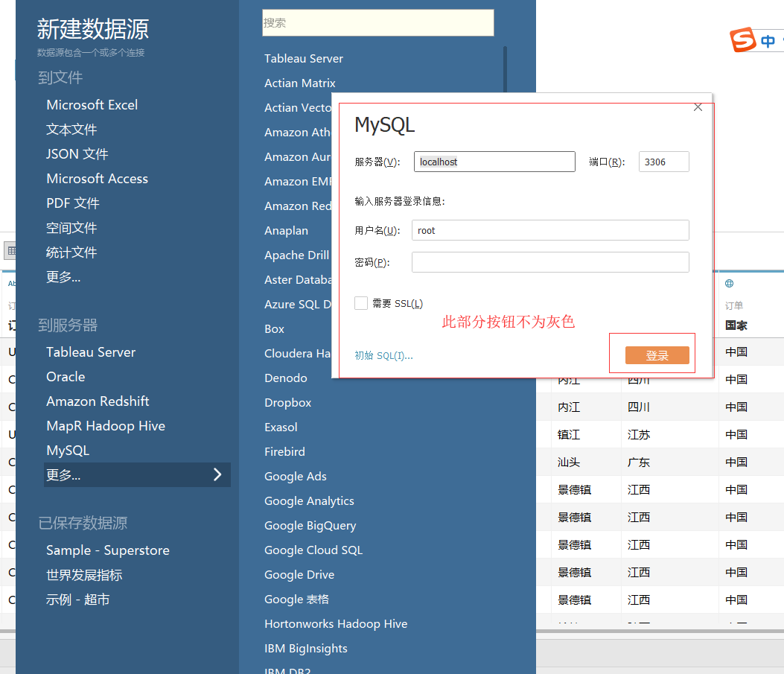
Task: Select MySQL in the left server list
Action: (x=68, y=451)
